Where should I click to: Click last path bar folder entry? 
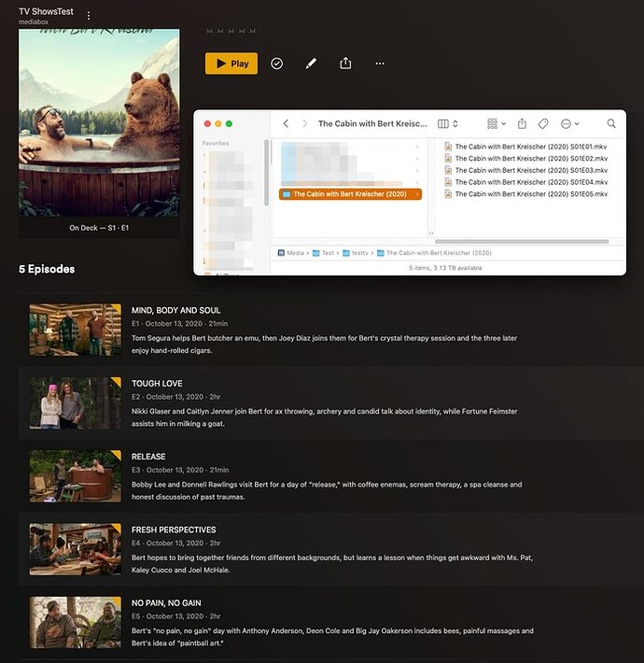[x=434, y=253]
